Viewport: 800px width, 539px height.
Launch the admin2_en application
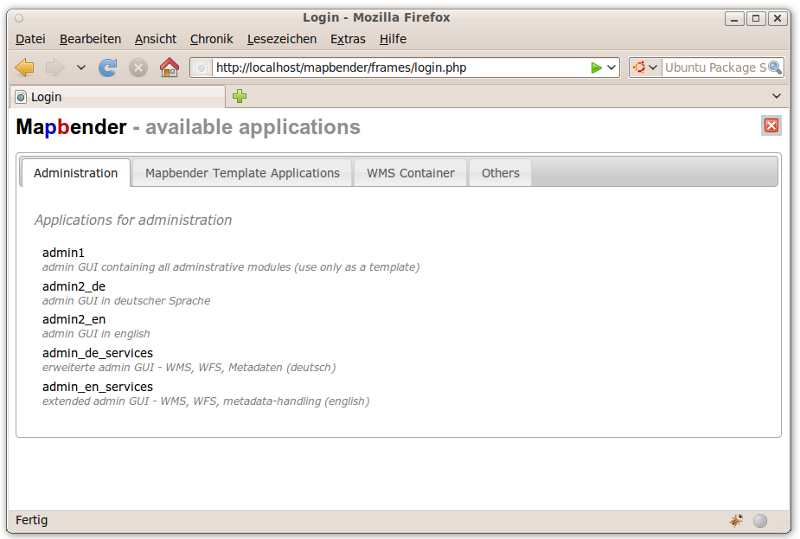coord(74,320)
